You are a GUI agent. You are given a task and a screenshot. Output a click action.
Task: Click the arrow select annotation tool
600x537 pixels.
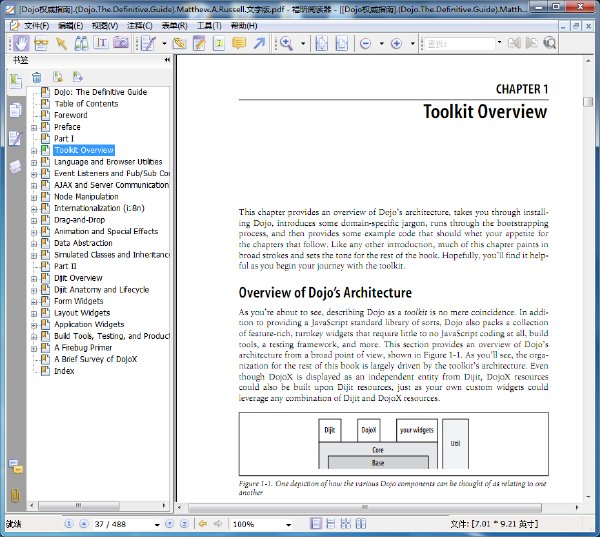tap(61, 43)
